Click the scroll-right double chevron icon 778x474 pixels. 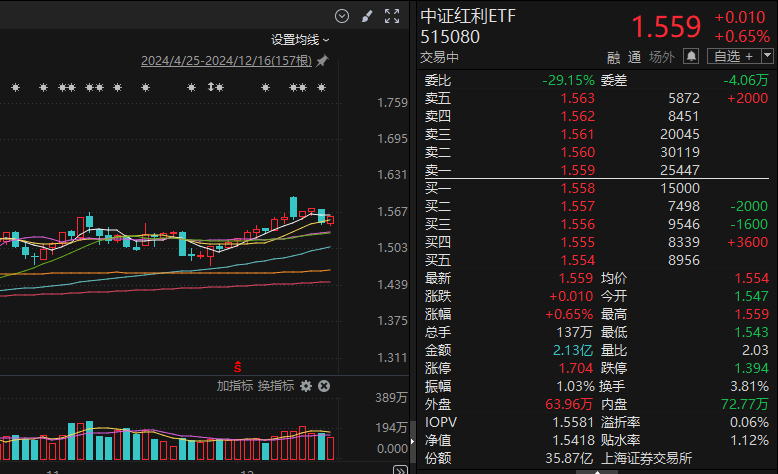coord(400,470)
